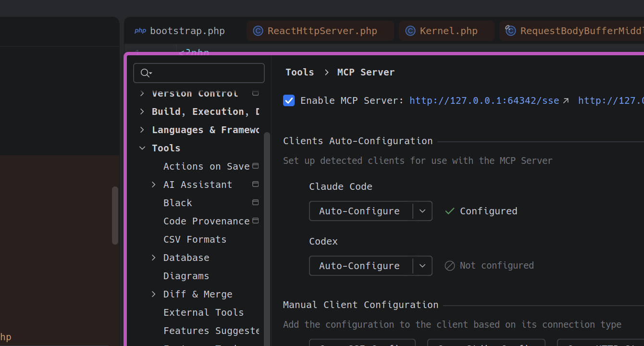This screenshot has width=644, height=346.
Task: Open Diagrams settings page
Action: [186, 276]
